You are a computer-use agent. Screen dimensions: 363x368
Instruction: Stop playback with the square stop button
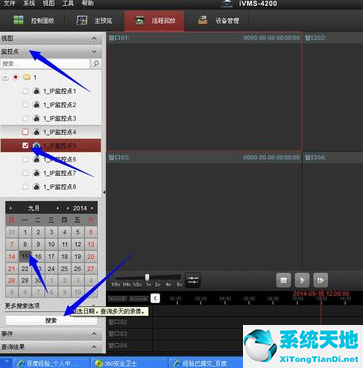point(283,280)
